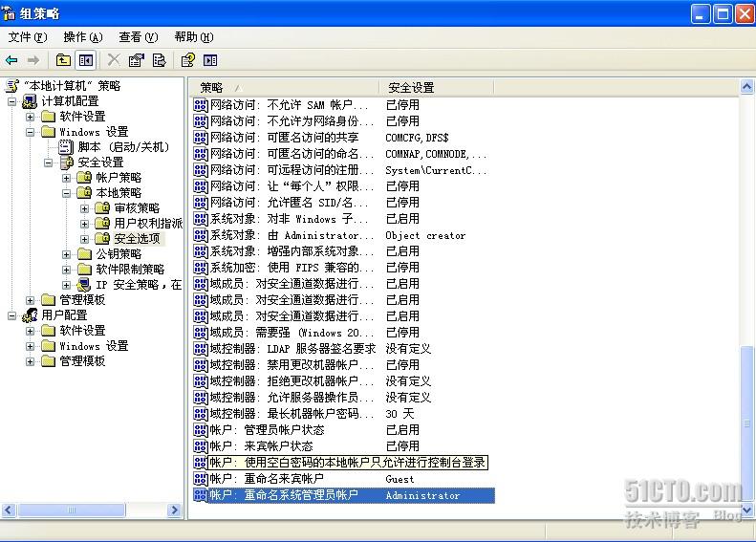Sort by the 安全设置 column header
This screenshot has height=542, width=756.
[437, 87]
